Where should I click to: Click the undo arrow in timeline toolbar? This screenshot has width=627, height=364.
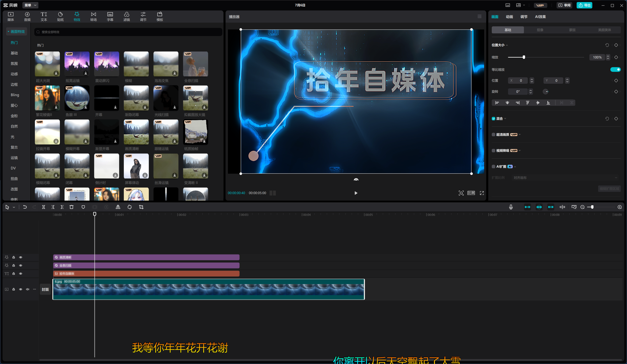(25, 207)
